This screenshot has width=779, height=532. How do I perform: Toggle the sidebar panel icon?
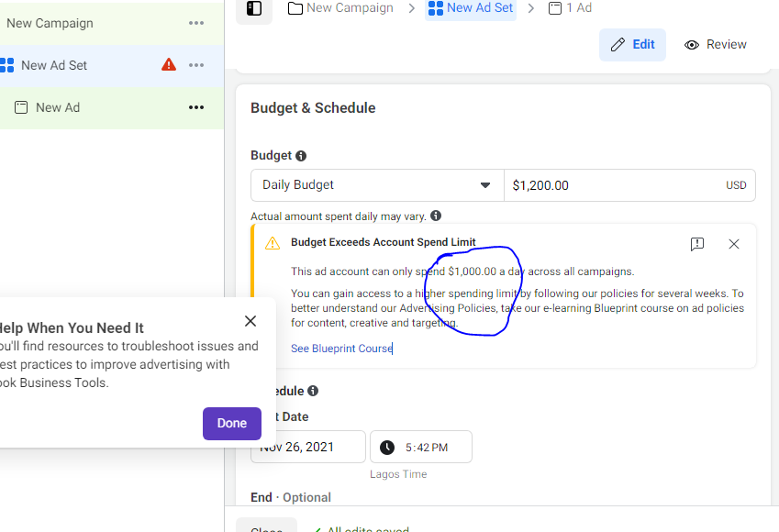[x=254, y=8]
